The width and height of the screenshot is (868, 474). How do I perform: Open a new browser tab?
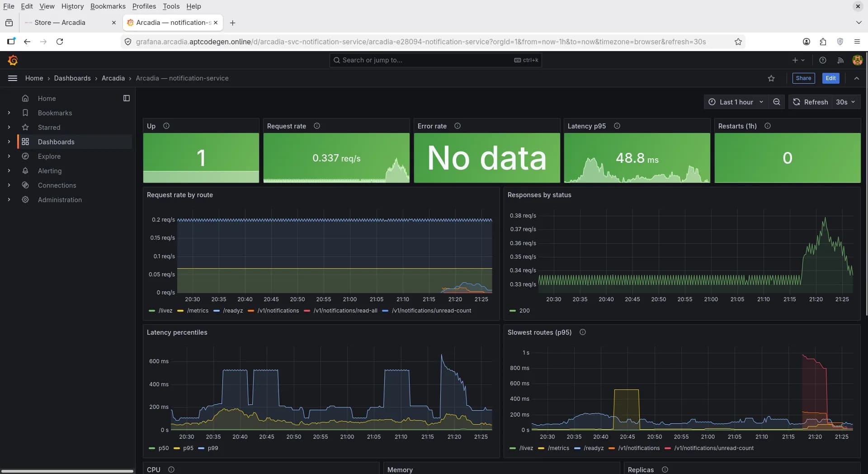click(x=232, y=23)
